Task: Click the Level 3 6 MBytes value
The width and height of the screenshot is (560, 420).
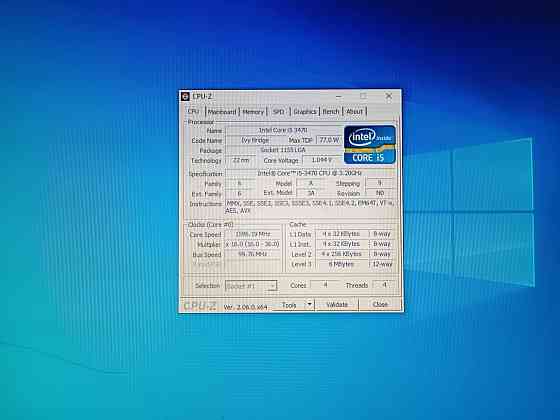Action: (x=341, y=264)
